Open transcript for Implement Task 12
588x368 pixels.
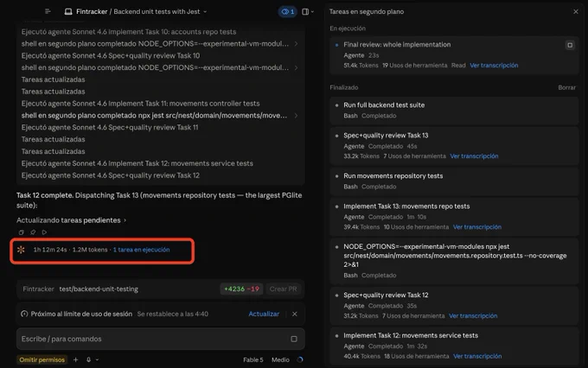coord(477,356)
